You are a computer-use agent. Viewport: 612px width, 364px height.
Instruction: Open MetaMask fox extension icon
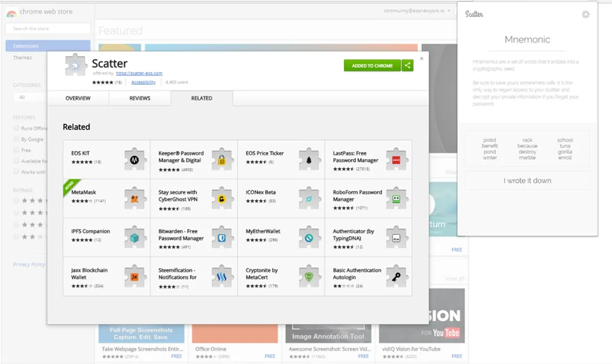click(x=134, y=199)
